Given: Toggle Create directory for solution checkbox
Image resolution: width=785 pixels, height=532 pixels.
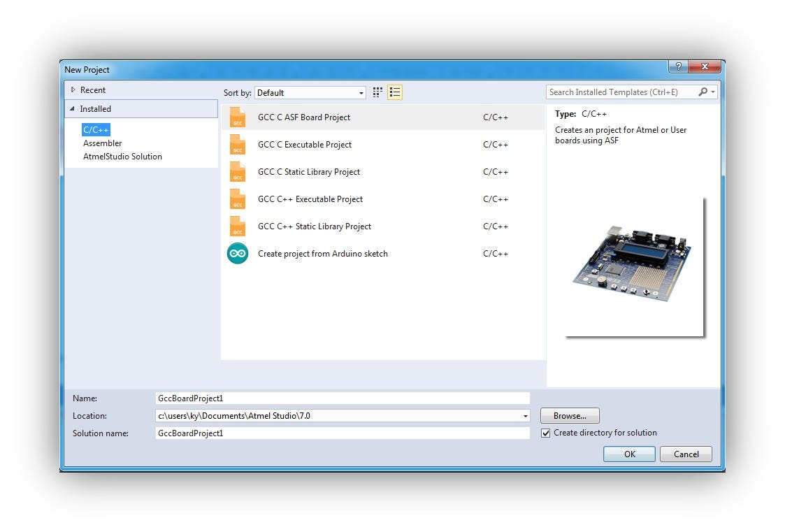Looking at the screenshot, I should click(546, 433).
